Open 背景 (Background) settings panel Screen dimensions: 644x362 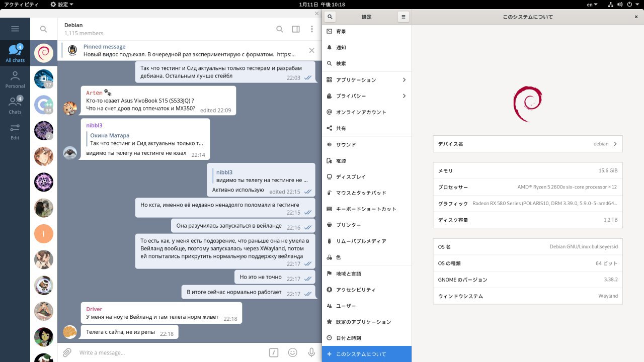367,31
